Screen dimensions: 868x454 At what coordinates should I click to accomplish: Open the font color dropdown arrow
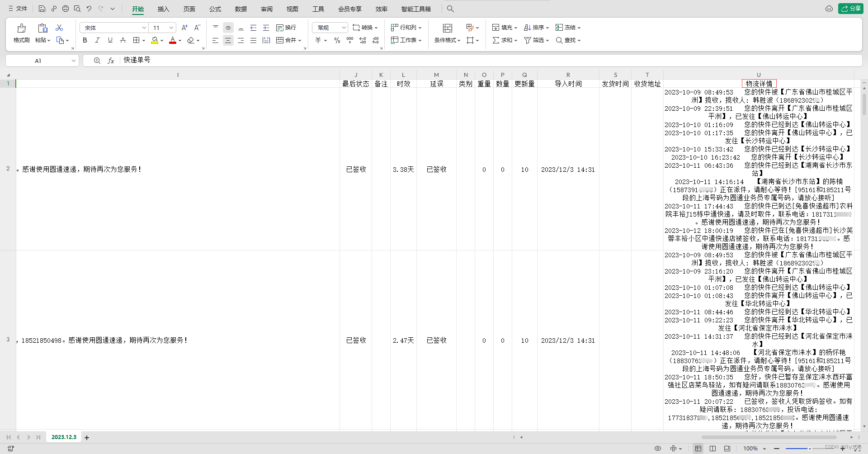pyautogui.click(x=180, y=41)
